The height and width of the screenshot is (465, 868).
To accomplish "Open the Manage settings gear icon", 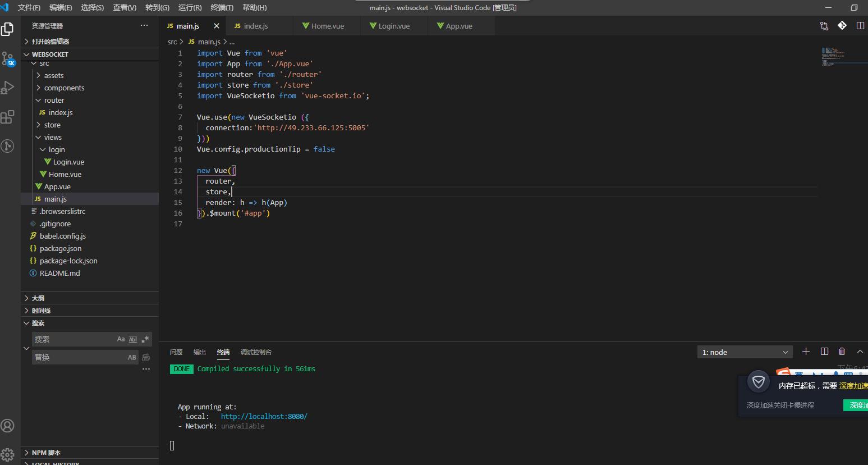I will tap(8, 456).
